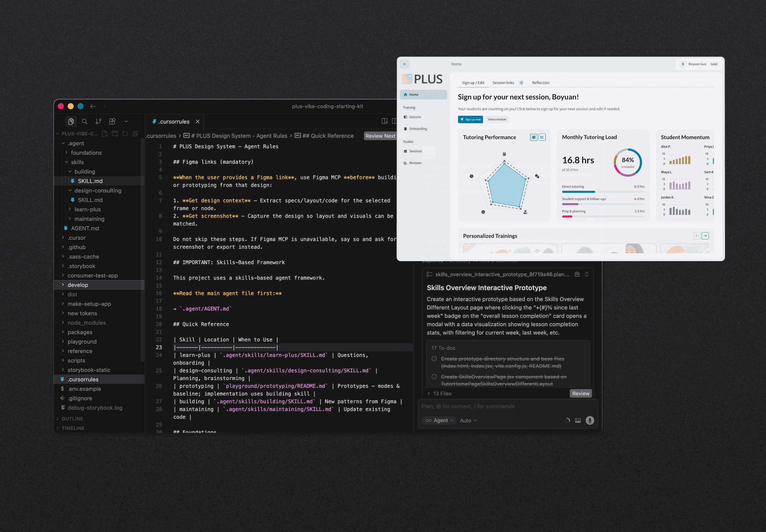Image resolution: width=766 pixels, height=532 pixels.
Task: Click the Refresh Explorer icon
Action: tap(125, 134)
